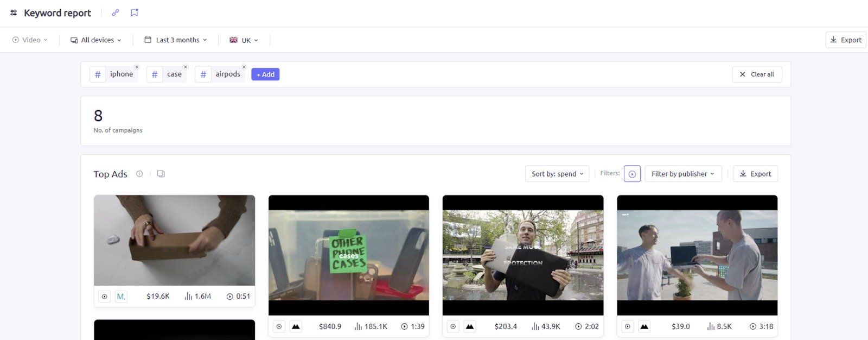Select the iphone keyword chip
The image size is (868, 340).
[x=114, y=74]
